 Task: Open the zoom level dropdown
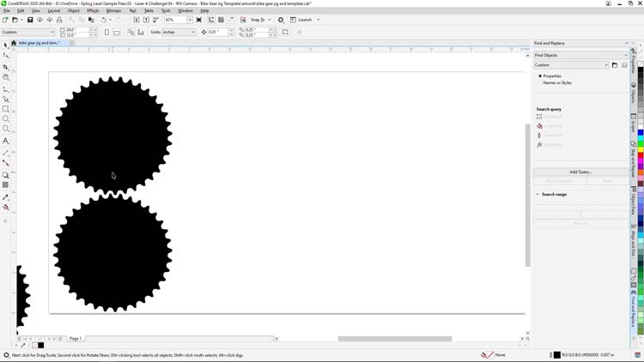[190, 20]
